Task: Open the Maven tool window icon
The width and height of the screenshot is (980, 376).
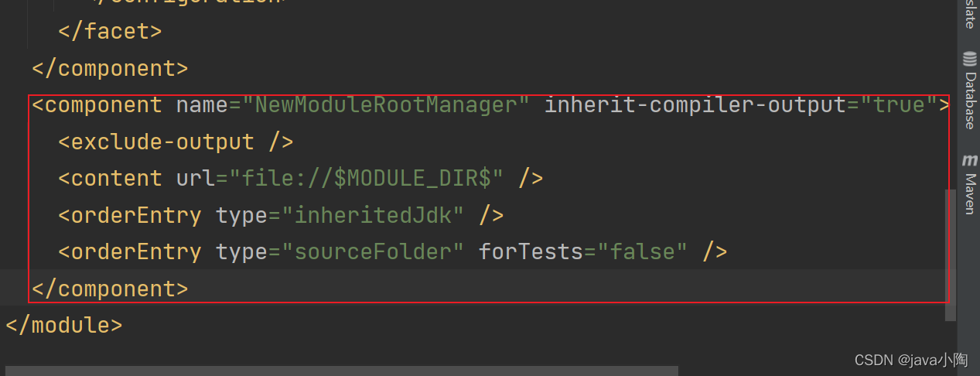Action: 969,160
